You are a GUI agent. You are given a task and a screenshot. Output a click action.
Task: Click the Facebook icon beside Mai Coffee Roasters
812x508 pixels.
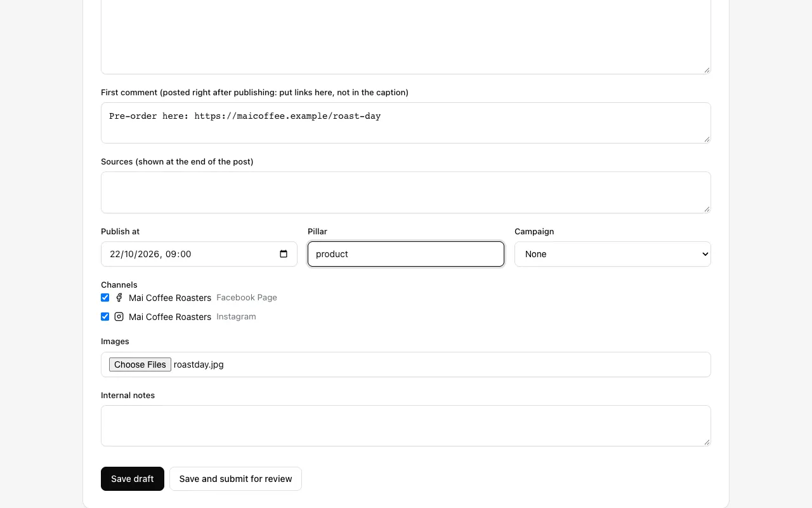[x=119, y=298]
